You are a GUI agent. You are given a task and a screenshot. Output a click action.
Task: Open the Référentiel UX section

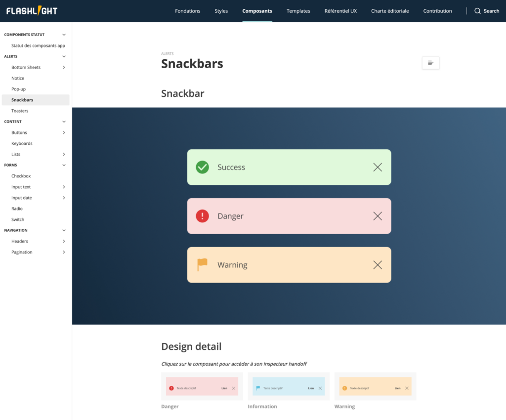pyautogui.click(x=340, y=10)
